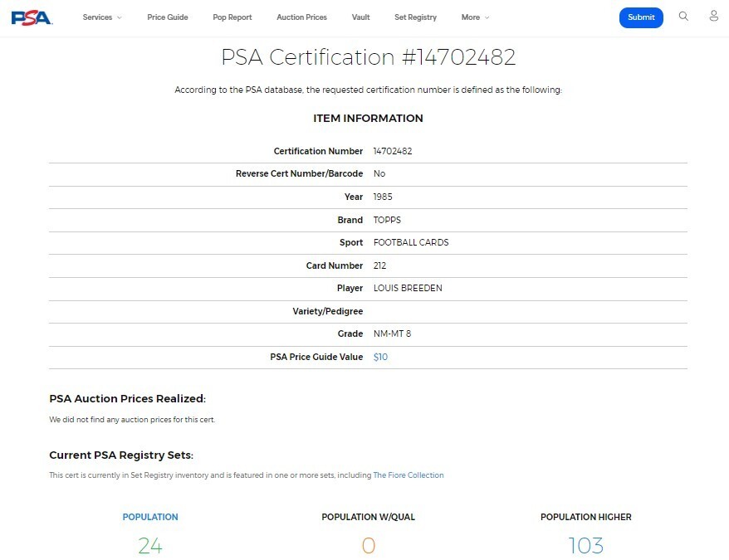This screenshot has width=729, height=560.
Task: Expand the Services dropdown menu
Action: coord(102,17)
